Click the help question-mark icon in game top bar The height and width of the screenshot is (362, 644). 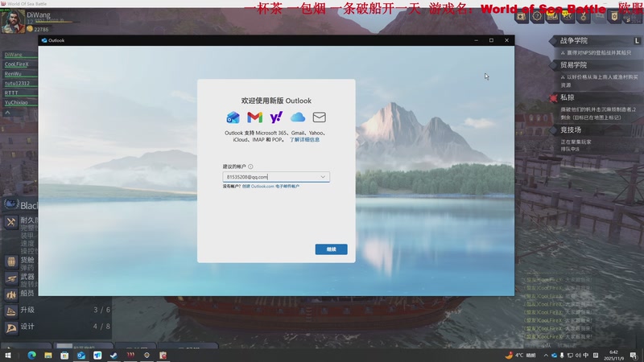pyautogui.click(x=537, y=16)
